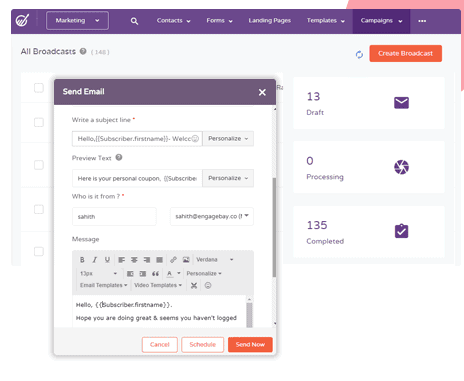Click the Preview Text help icon

(x=119, y=157)
